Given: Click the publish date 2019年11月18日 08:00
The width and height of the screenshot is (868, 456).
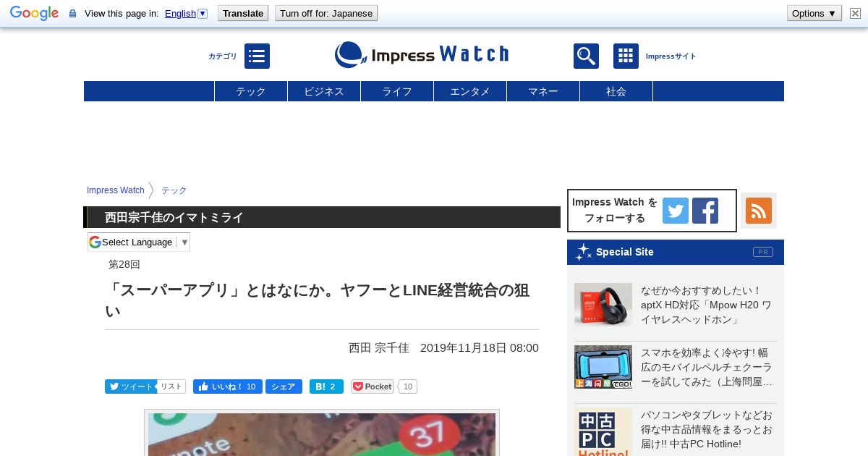Looking at the screenshot, I should tap(480, 347).
